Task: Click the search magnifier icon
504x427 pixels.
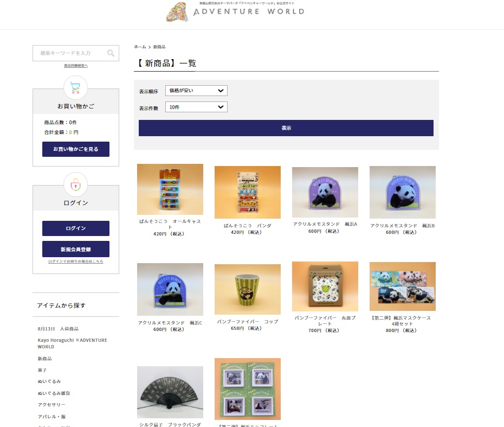Action: (111, 53)
